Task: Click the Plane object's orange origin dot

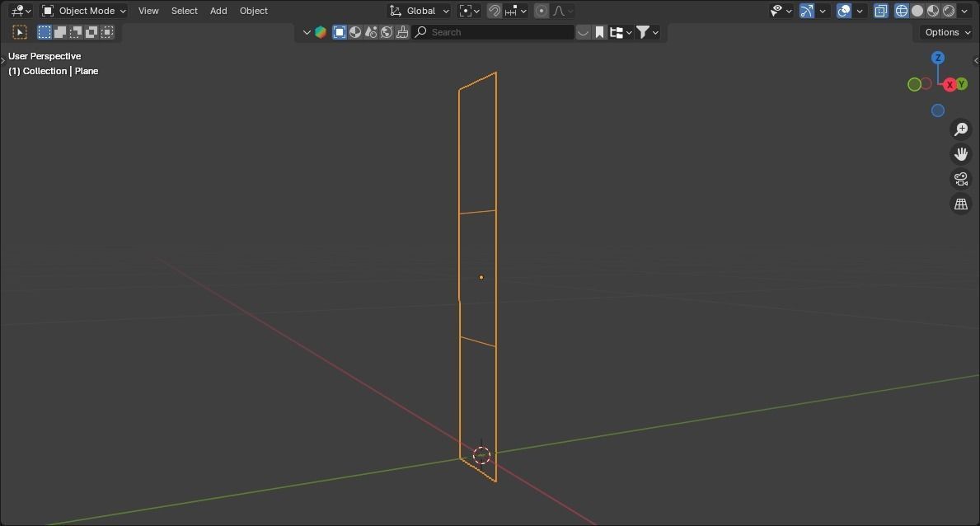Action: (x=481, y=277)
